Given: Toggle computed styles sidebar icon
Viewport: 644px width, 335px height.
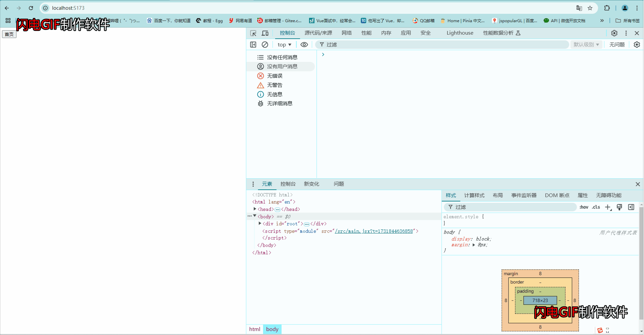Looking at the screenshot, I should [x=631, y=207].
